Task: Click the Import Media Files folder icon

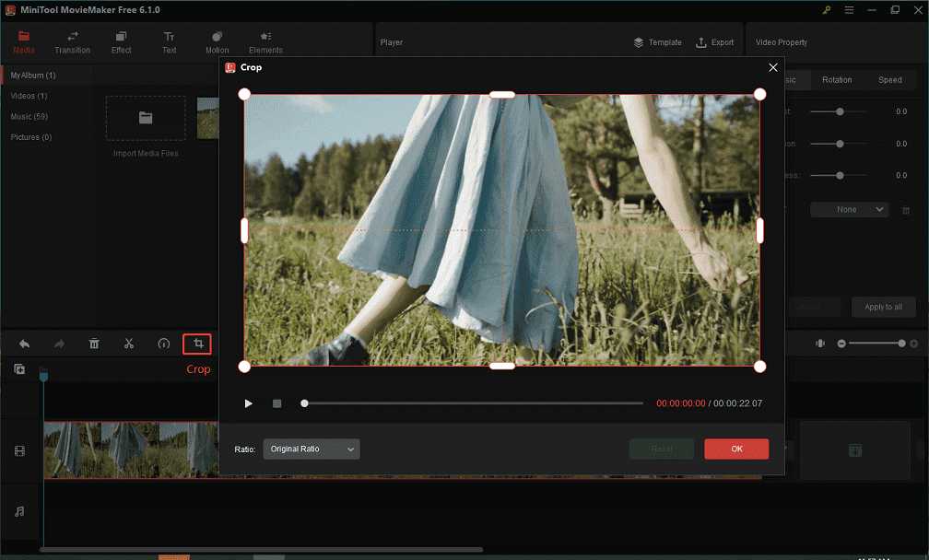Action: 145,118
